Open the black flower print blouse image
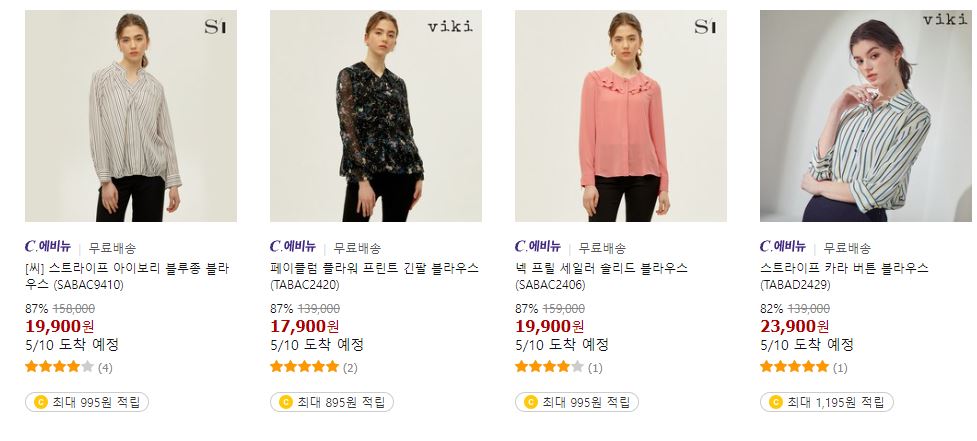 point(376,116)
